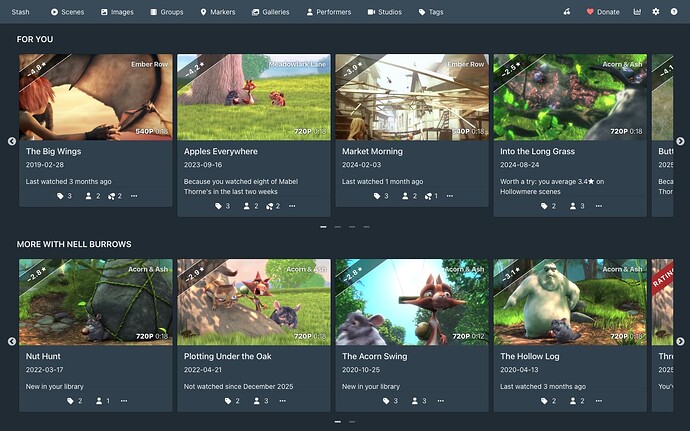Show performers on The Big Wings card
This screenshot has height=431, width=690.
click(x=92, y=196)
